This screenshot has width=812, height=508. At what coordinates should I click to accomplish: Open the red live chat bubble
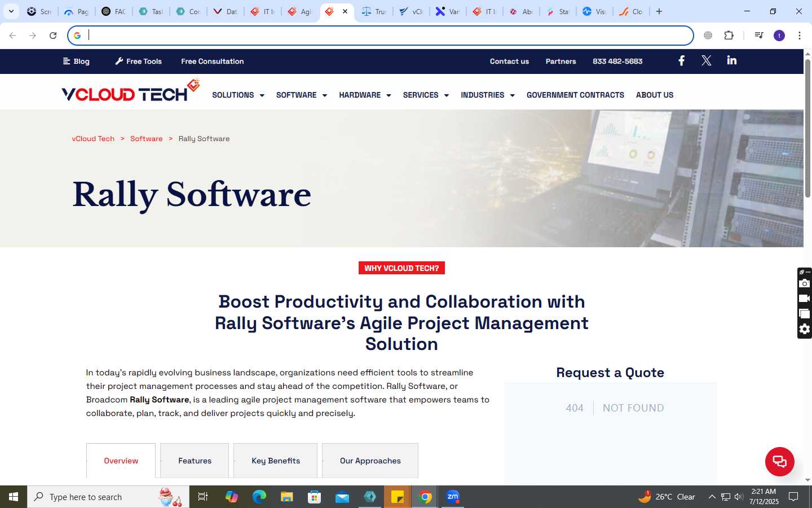pos(779,461)
